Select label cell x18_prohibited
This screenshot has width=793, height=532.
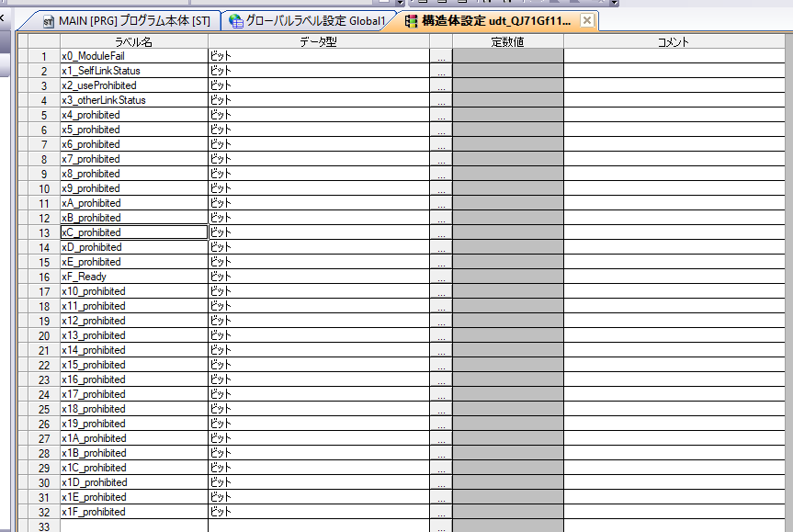pyautogui.click(x=134, y=409)
